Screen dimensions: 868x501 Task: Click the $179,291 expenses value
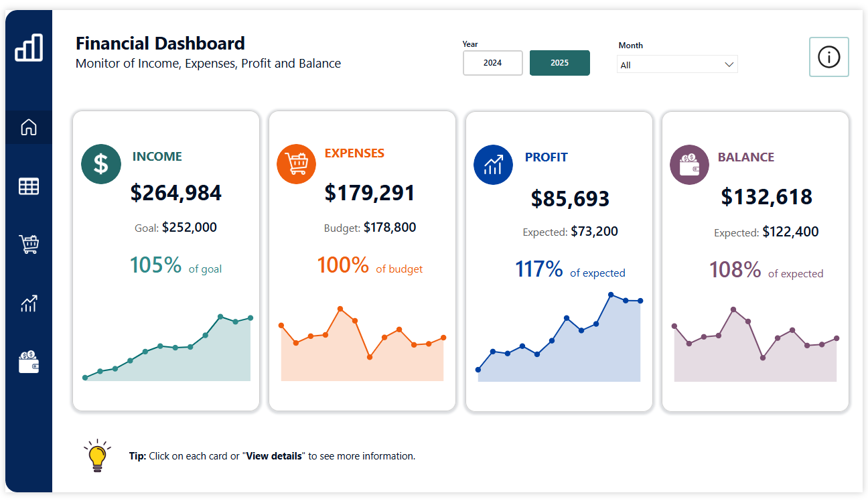pos(370,193)
